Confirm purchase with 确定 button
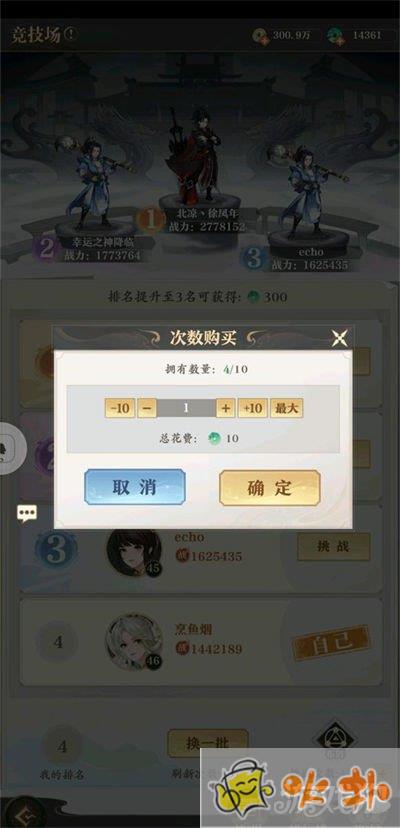Image resolution: width=400 pixels, height=828 pixels. [269, 487]
